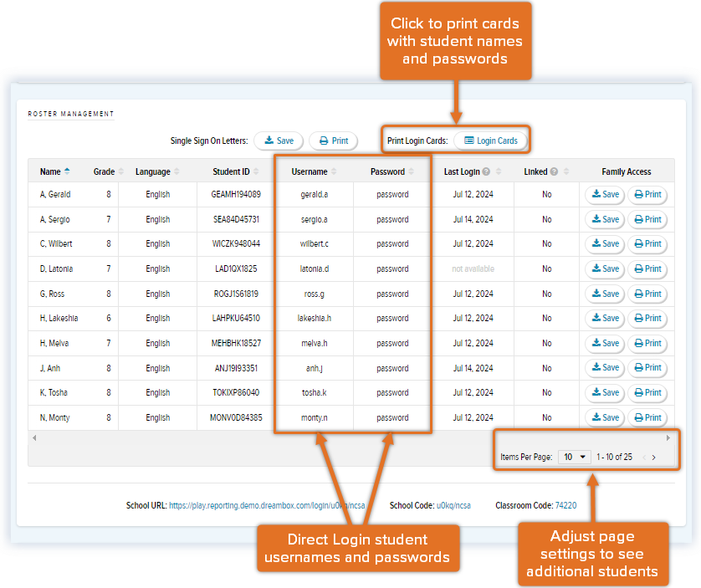Viewport: 701px width, 588px height.
Task: Click Save for Single Sign On Letters
Action: point(279,141)
